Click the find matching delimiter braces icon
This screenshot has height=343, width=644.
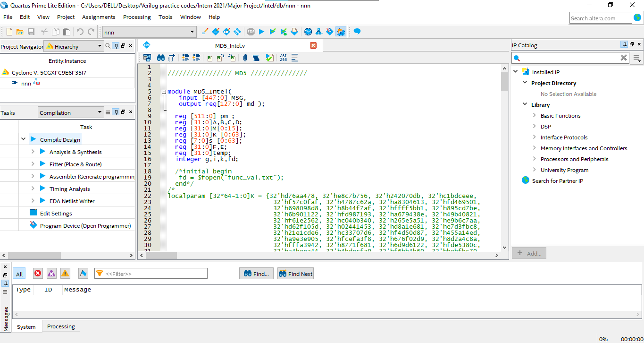(x=171, y=58)
